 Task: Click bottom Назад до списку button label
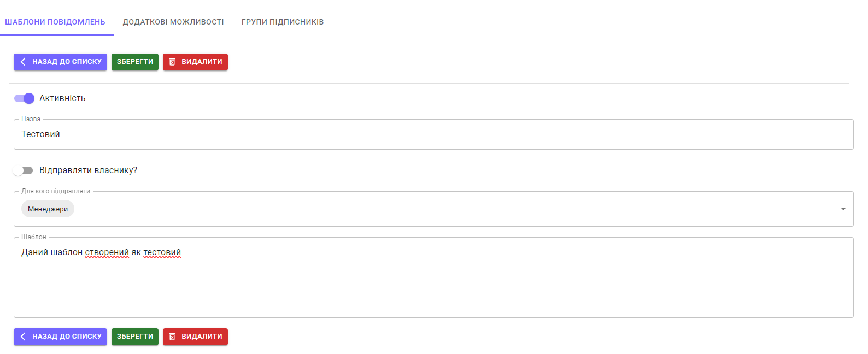pos(67,337)
